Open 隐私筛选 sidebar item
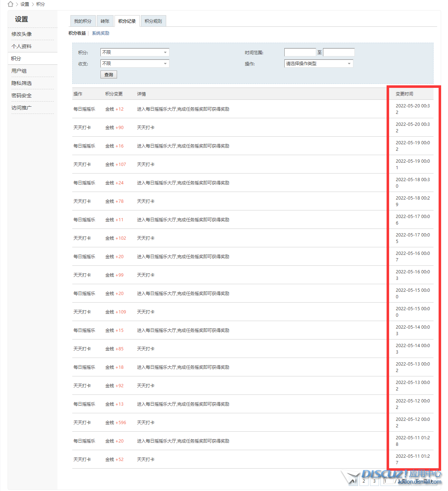 coord(22,83)
